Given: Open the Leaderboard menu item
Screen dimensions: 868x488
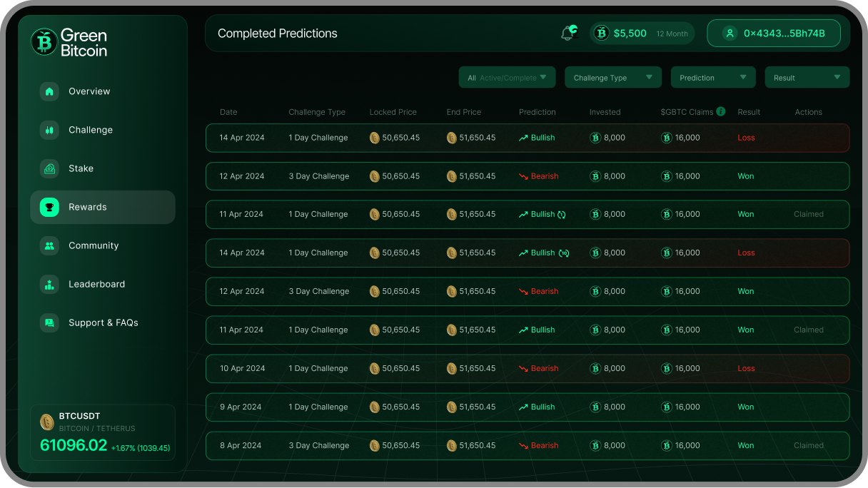Looking at the screenshot, I should click(x=96, y=284).
